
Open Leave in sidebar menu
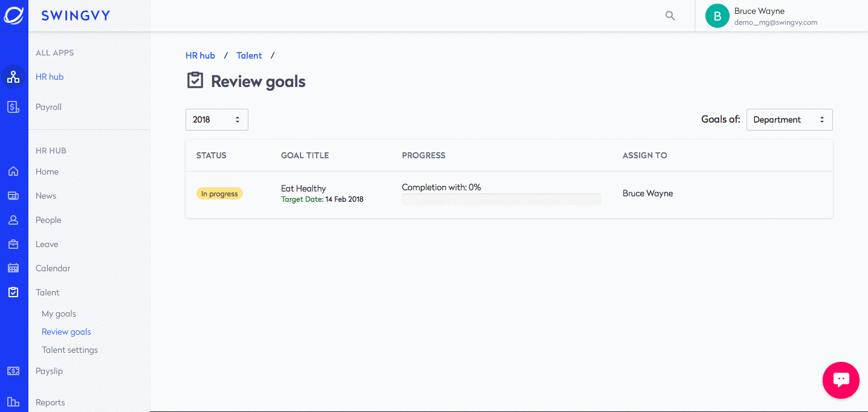[x=47, y=244]
